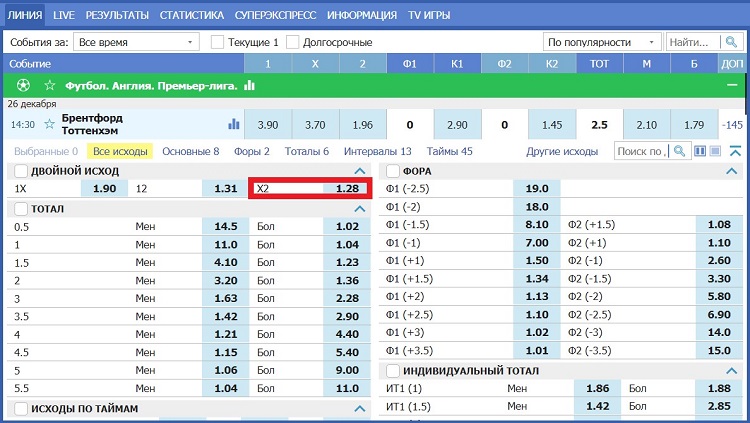Image resolution: width=750 pixels, height=423 pixels.
Task: Open the 'Другие исходы' link
Action: (x=562, y=151)
